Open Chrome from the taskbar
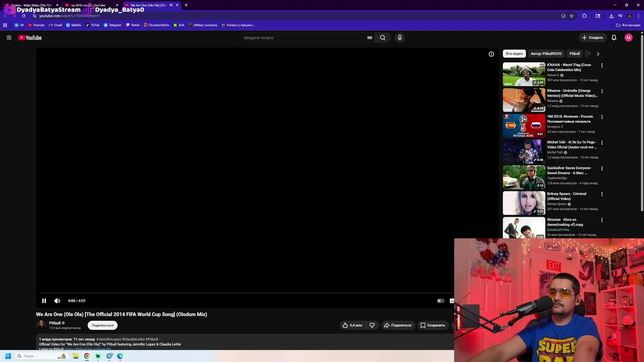Screen dimensions: 644x362 (87, 356)
